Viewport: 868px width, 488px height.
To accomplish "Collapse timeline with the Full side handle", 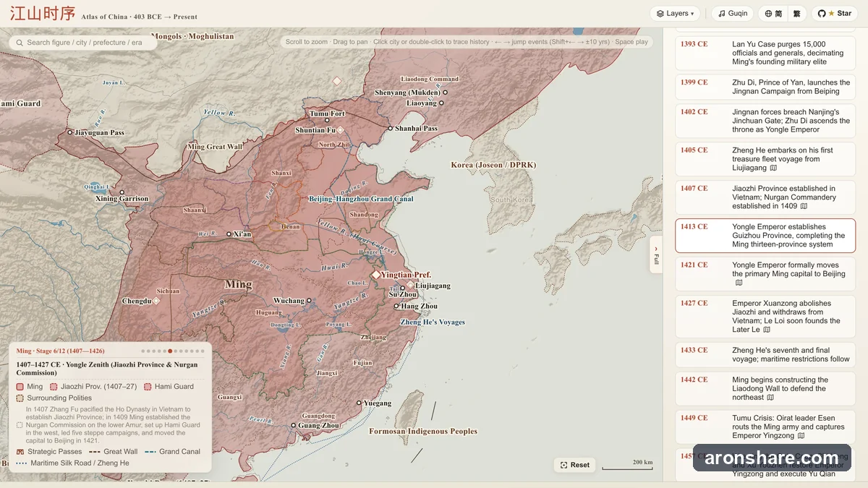I will click(656, 254).
